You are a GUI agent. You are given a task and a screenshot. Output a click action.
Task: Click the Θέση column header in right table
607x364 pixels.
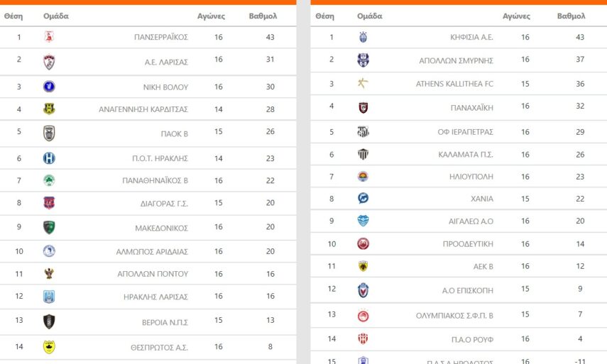coord(324,16)
